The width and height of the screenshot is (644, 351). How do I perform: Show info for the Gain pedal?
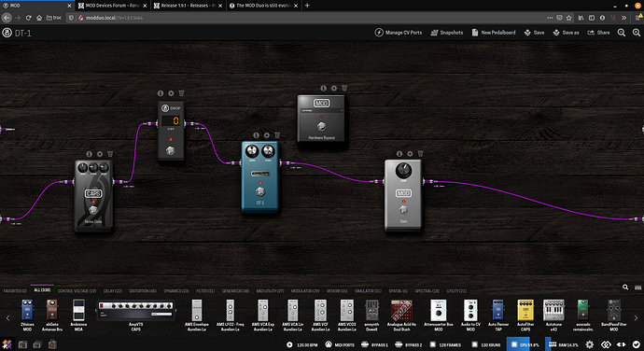pyautogui.click(x=399, y=154)
